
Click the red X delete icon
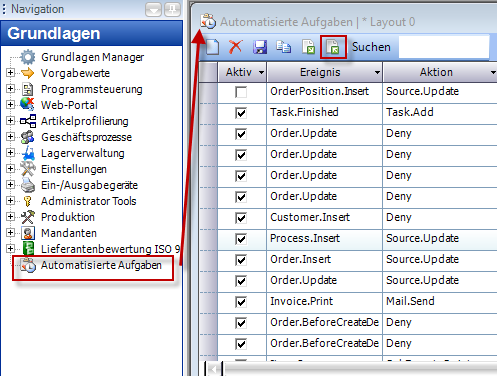(236, 47)
